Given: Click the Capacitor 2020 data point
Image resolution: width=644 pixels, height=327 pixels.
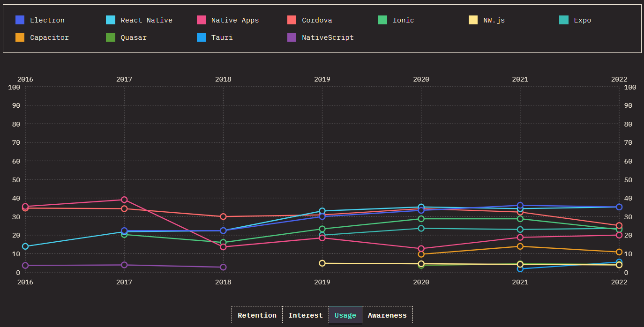Looking at the screenshot, I should pyautogui.click(x=421, y=254).
